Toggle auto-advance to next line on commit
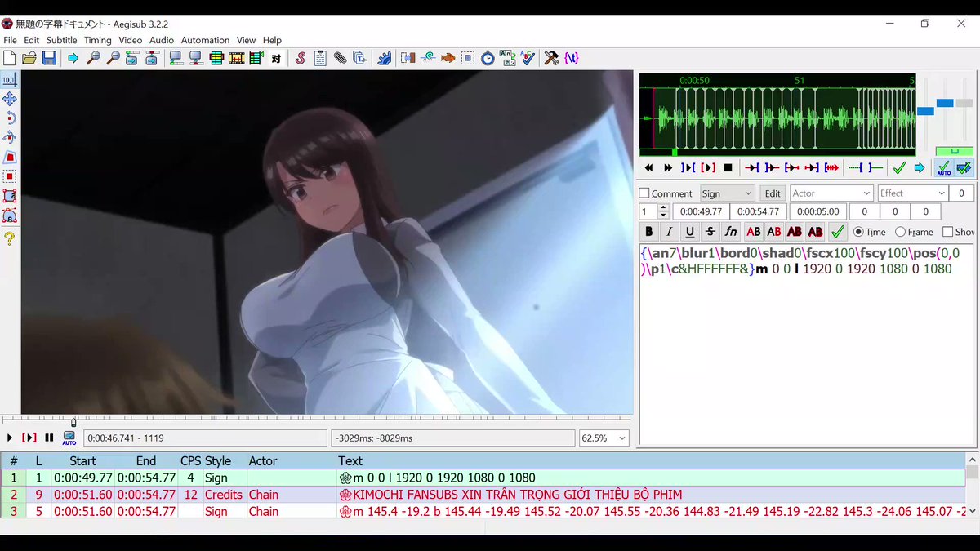Image resolution: width=980 pixels, height=551 pixels. (x=964, y=167)
